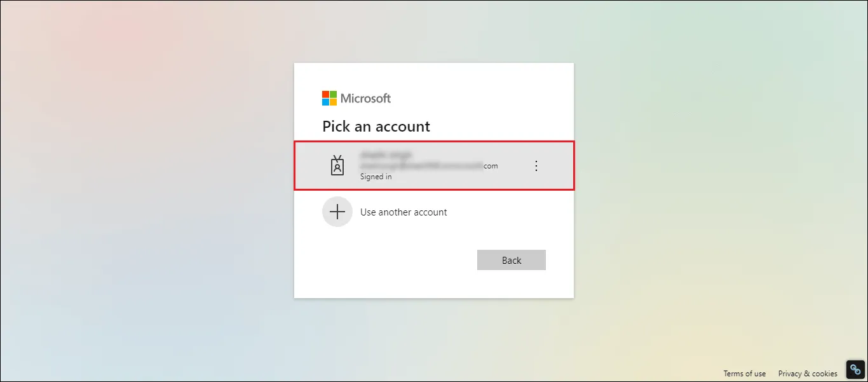Open the Privacy & cookies link
Screen dimensions: 868x382
tap(808, 374)
